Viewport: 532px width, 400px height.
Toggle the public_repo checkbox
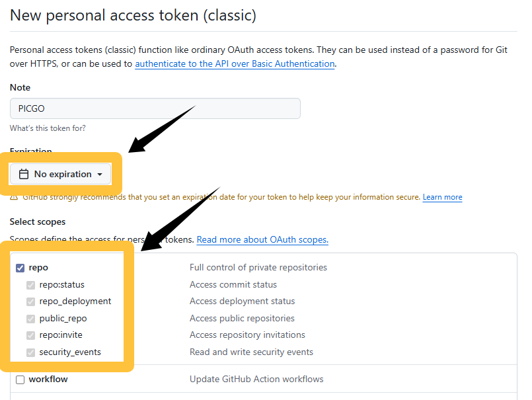click(x=31, y=319)
